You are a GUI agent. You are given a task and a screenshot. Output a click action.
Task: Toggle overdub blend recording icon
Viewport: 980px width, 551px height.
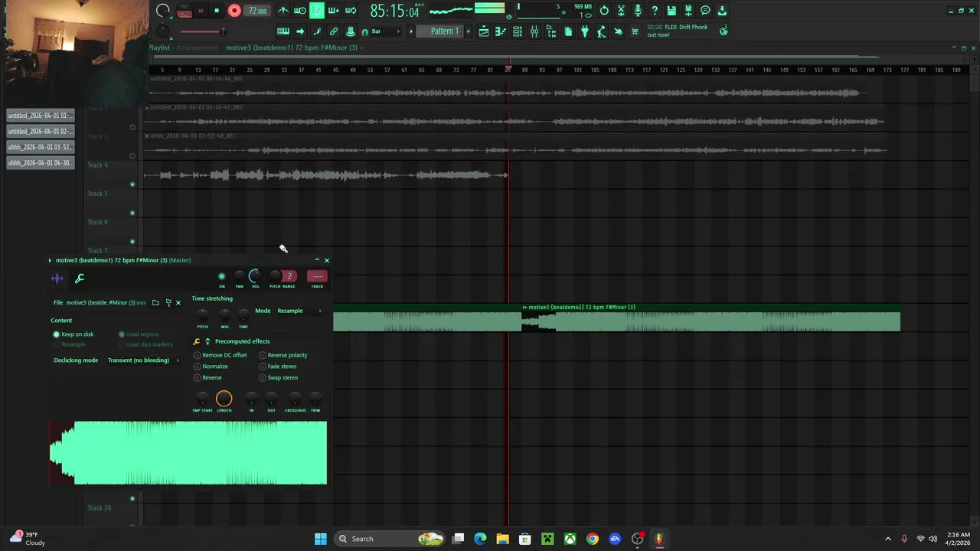point(334,11)
